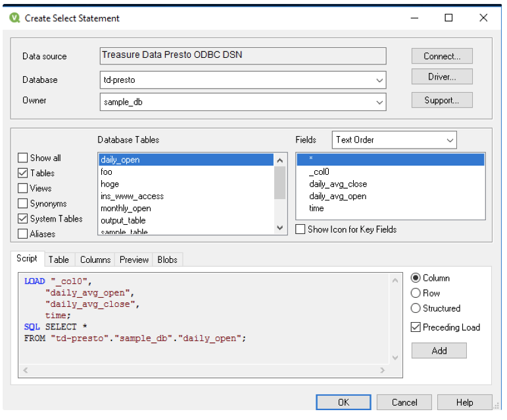Switch to the Blobs tab
The height and width of the screenshot is (420, 507).
coord(168,260)
